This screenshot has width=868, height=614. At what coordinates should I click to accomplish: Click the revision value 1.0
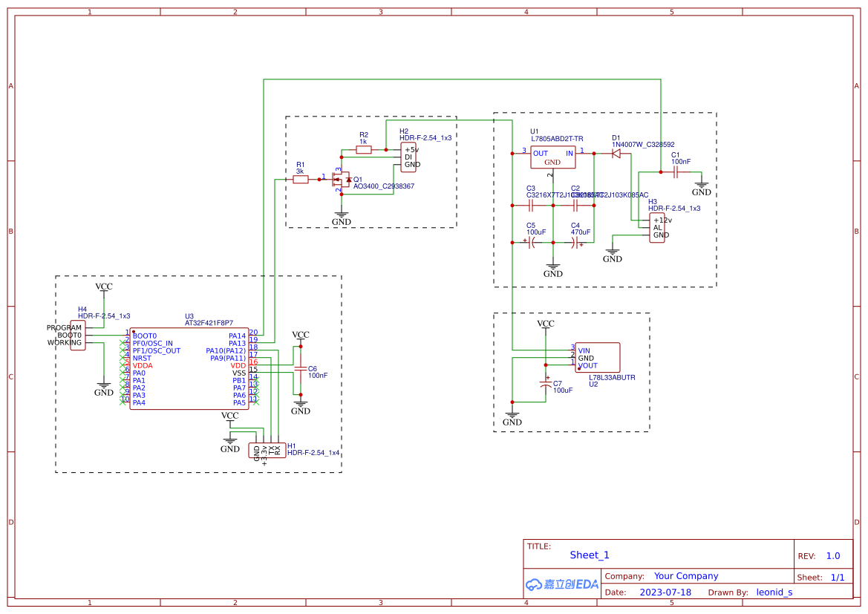[832, 555]
